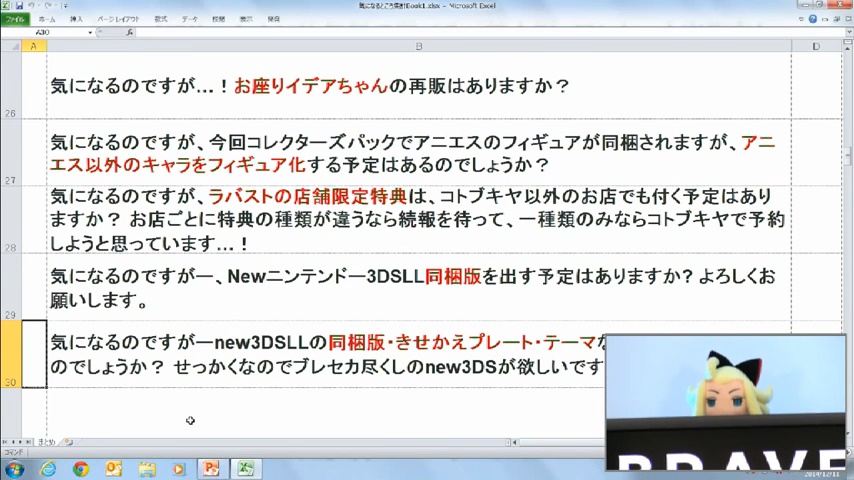Click cell with お座りイデアちゃん question

point(419,86)
